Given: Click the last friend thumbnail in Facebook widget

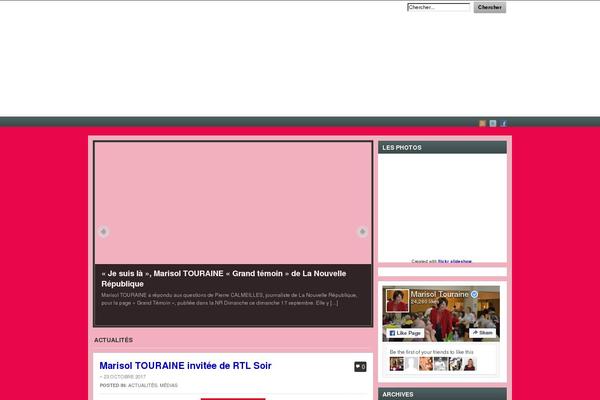Looking at the screenshot, I should point(470,364).
